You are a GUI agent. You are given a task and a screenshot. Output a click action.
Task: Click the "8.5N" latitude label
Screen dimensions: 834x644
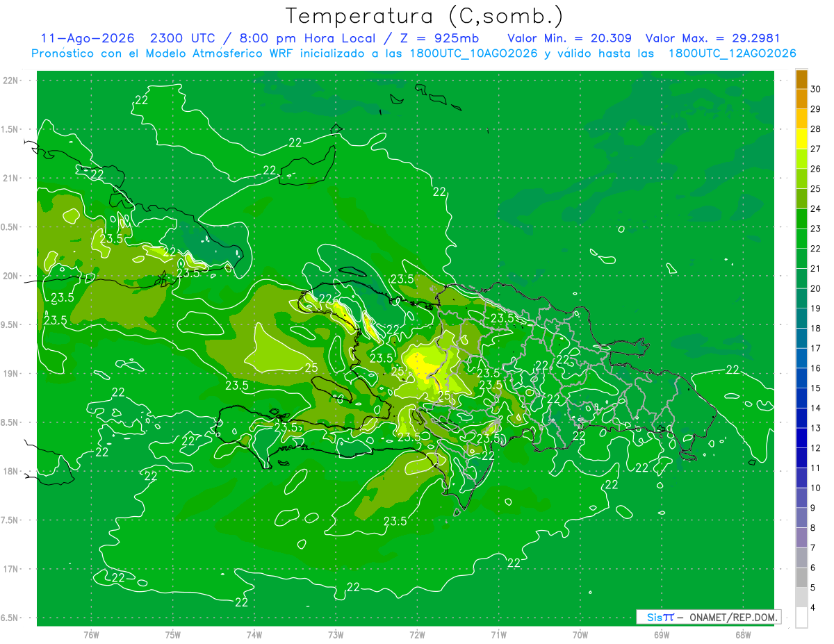(10, 422)
